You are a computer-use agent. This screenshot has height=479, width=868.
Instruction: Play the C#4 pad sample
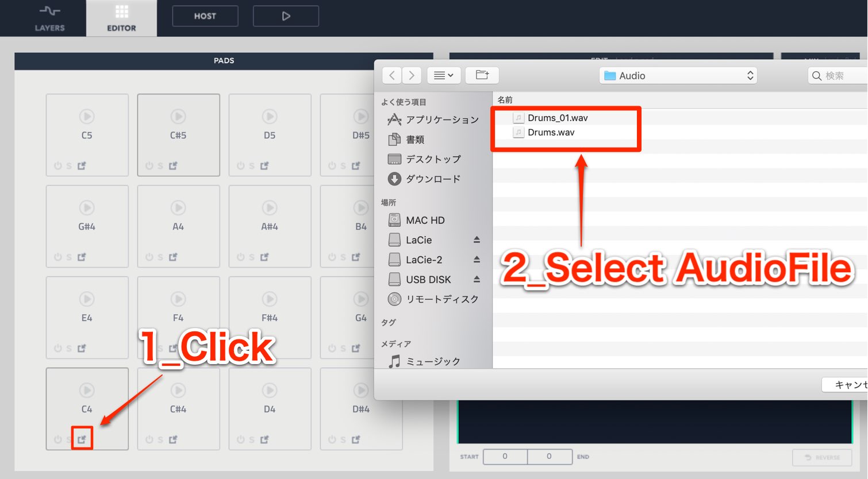(x=178, y=391)
